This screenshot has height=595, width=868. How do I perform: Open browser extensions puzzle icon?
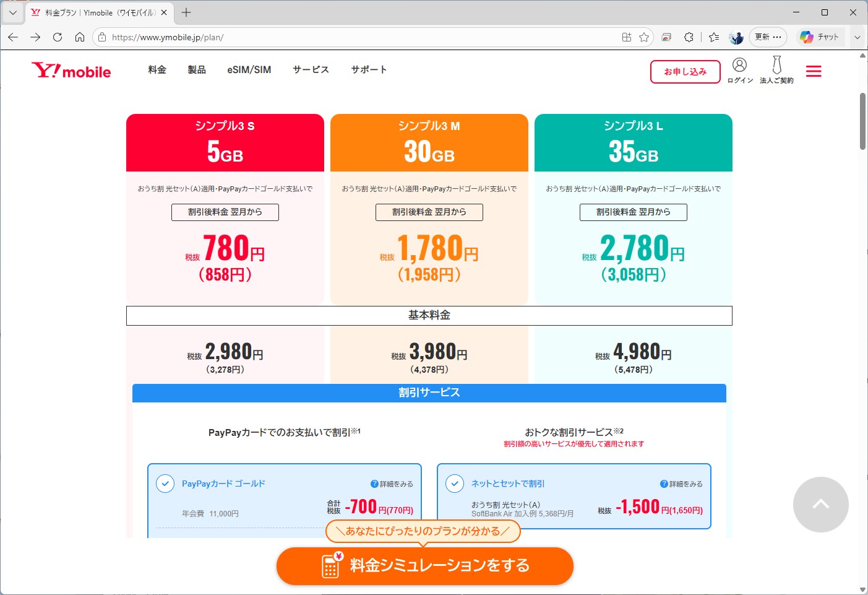(689, 37)
